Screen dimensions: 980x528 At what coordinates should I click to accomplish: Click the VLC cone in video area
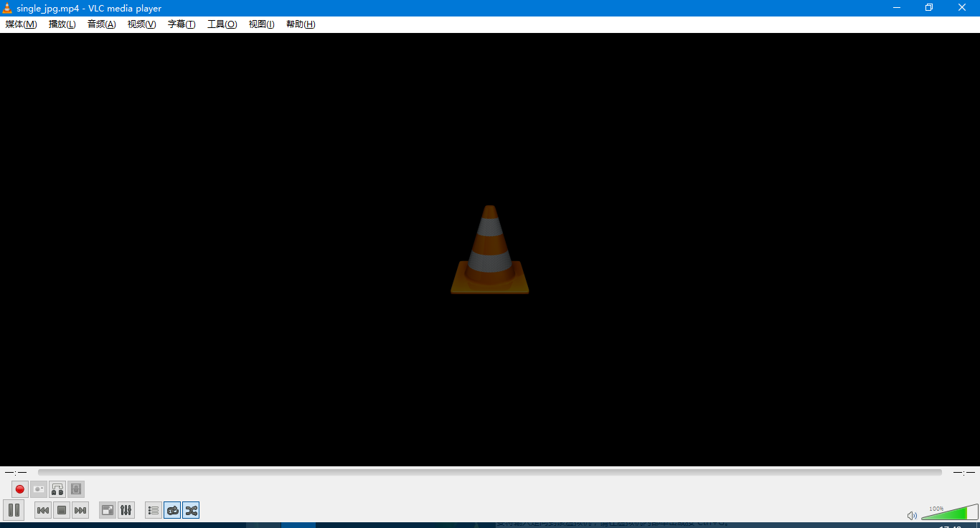pyautogui.click(x=490, y=250)
